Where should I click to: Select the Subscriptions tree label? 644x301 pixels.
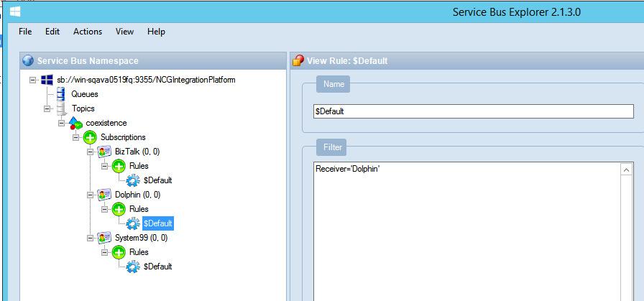(123, 137)
